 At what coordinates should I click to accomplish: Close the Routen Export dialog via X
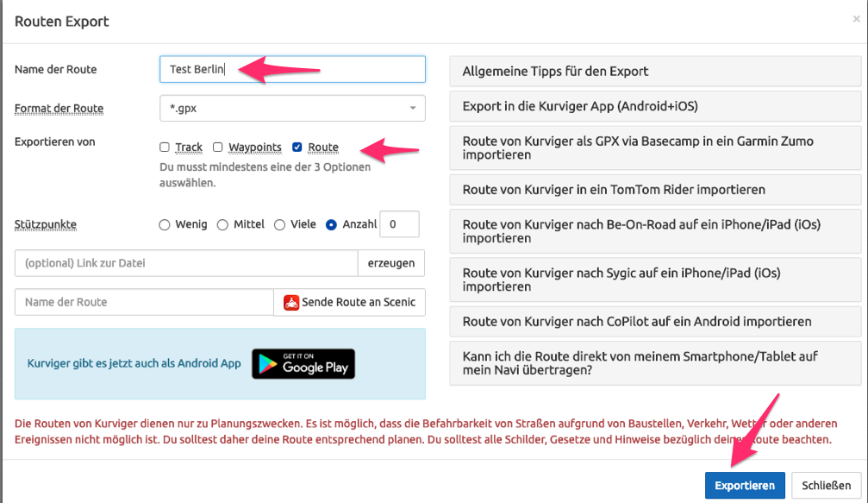click(x=856, y=19)
